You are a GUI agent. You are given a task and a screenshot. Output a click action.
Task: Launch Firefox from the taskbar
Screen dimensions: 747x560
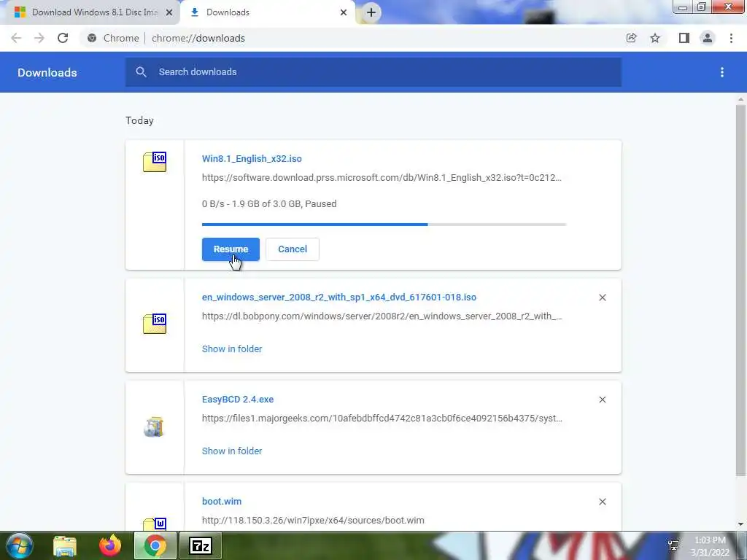click(110, 545)
